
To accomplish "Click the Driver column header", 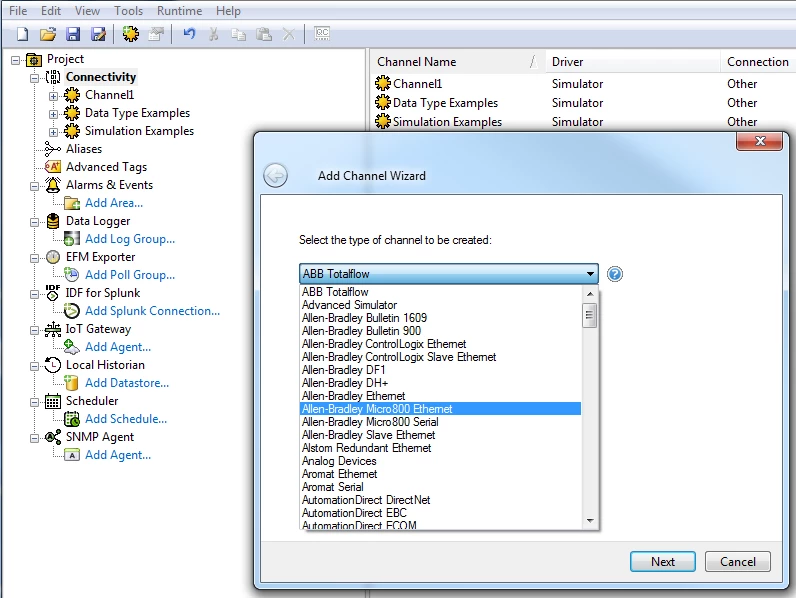I will (x=633, y=62).
